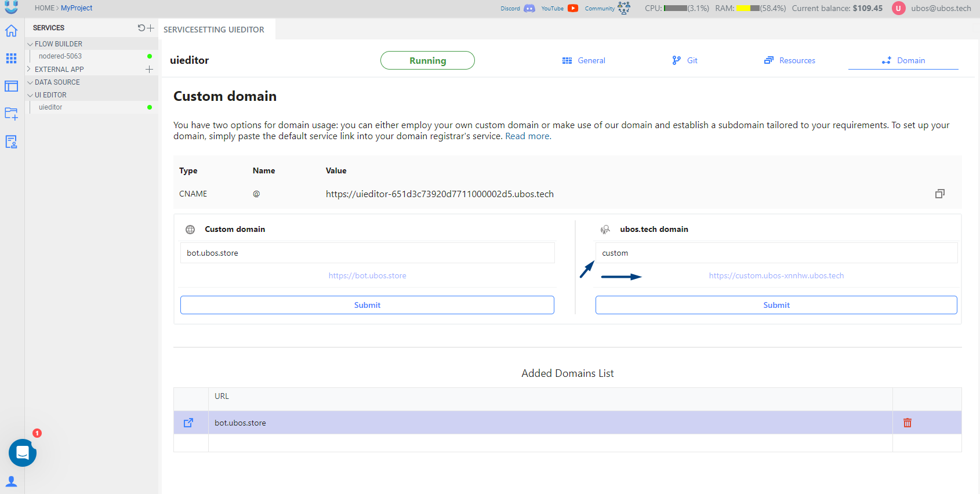Open the Community link
The height and width of the screenshot is (494, 980).
point(607,8)
